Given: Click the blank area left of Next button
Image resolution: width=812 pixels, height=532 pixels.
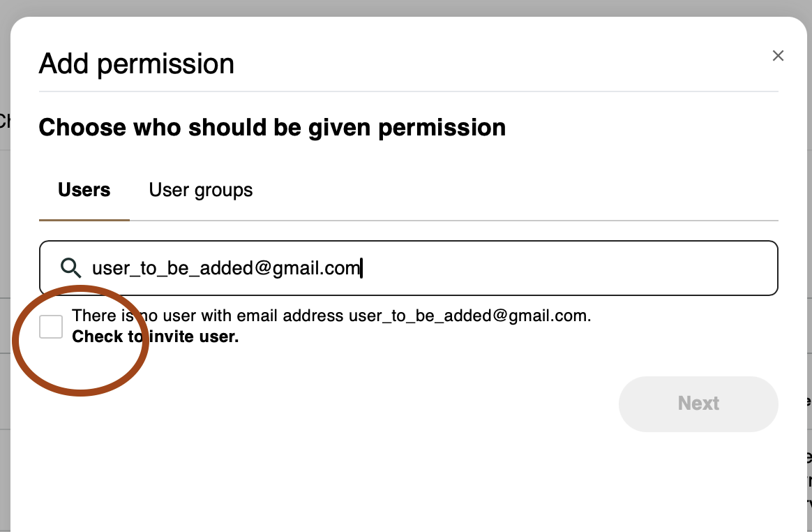Looking at the screenshot, I should 419,404.
